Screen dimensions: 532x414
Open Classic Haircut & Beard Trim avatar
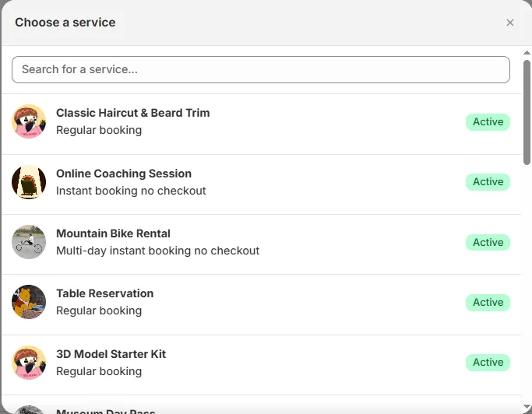coord(29,121)
